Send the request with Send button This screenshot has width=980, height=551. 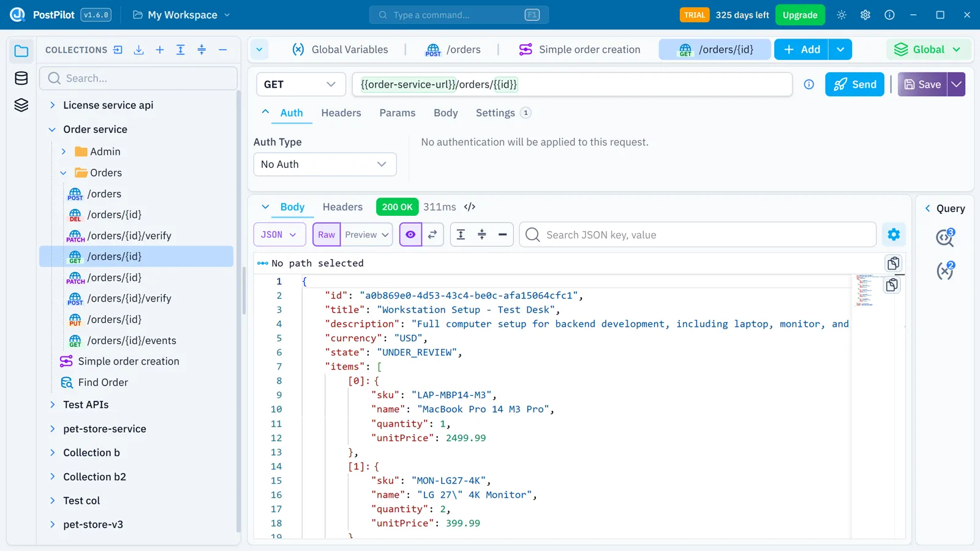(854, 85)
